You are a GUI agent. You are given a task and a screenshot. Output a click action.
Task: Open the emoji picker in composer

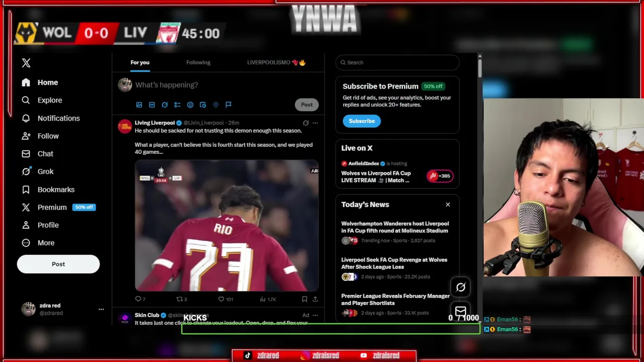click(190, 105)
